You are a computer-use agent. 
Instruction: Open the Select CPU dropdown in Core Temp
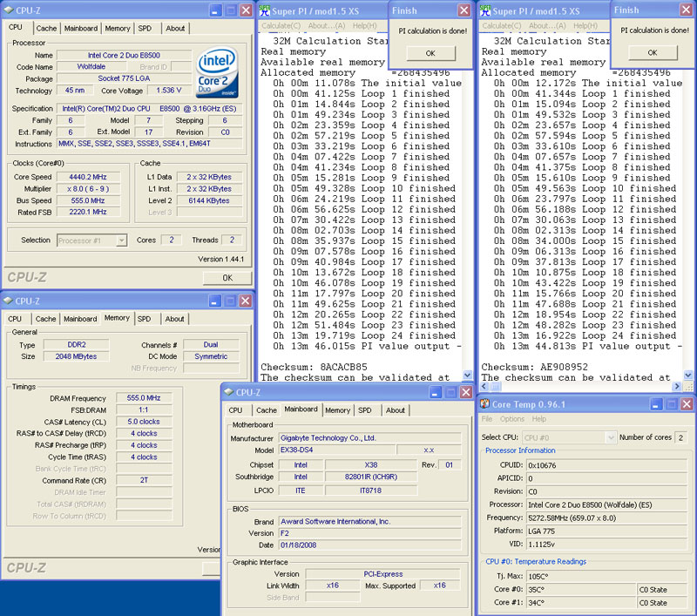[x=611, y=437]
